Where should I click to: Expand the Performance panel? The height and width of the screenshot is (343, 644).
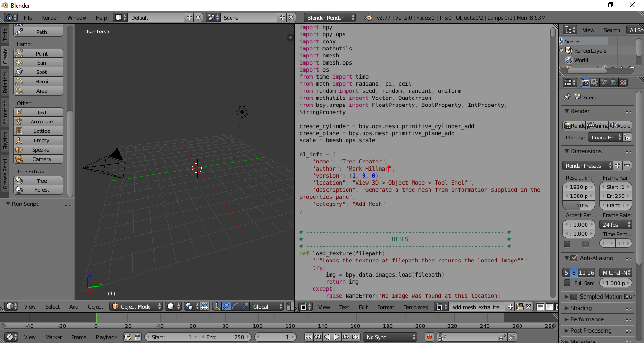pos(587,319)
